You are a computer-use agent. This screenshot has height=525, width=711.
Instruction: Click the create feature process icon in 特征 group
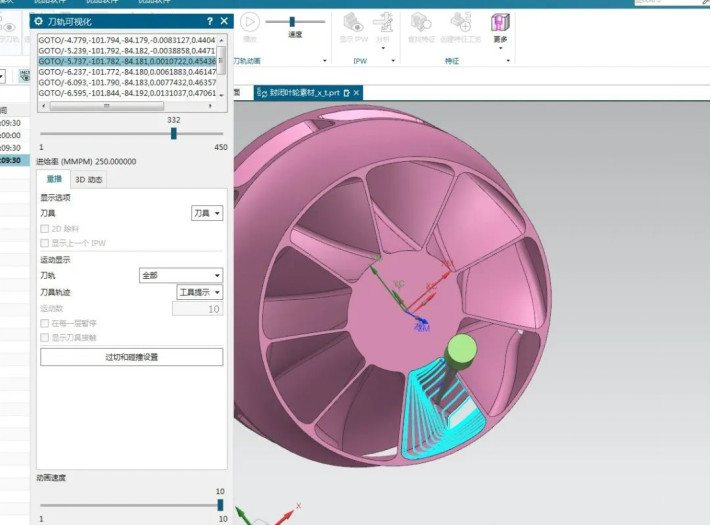tap(460, 22)
